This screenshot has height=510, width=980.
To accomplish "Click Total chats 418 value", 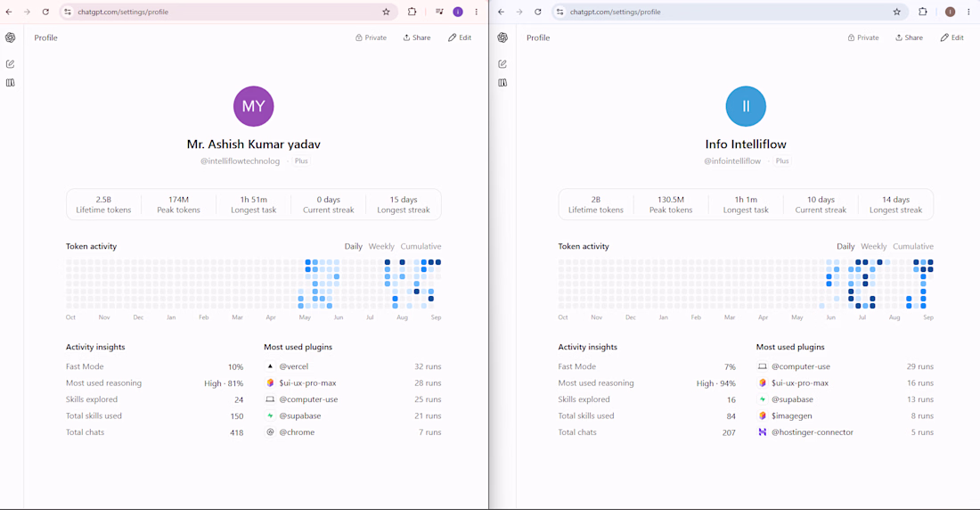I will point(236,432).
